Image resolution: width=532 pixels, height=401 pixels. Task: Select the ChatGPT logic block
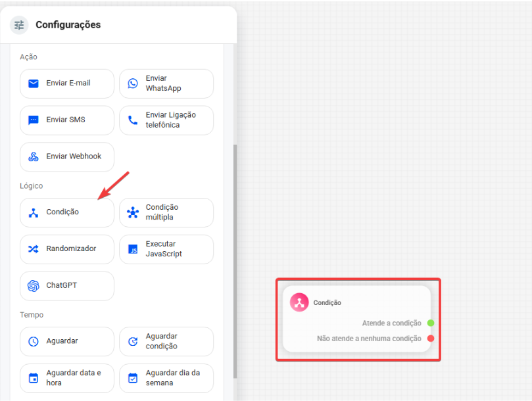tap(67, 286)
